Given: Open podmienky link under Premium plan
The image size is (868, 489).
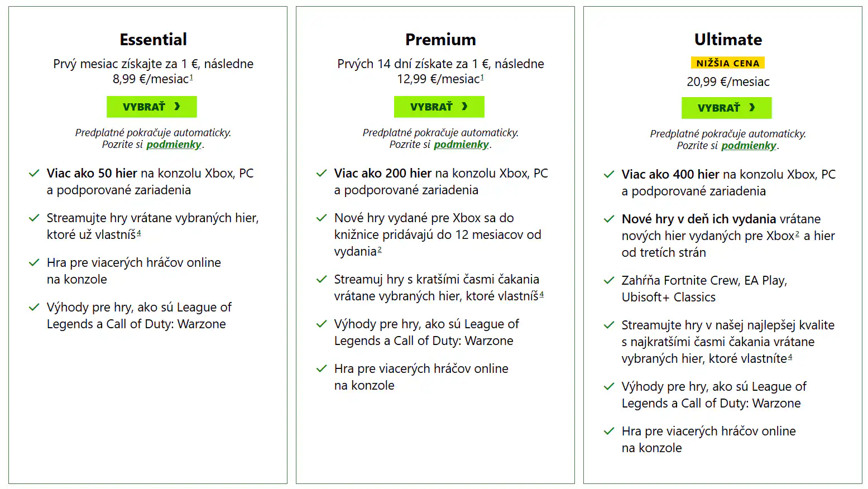Looking at the screenshot, I should click(x=461, y=145).
